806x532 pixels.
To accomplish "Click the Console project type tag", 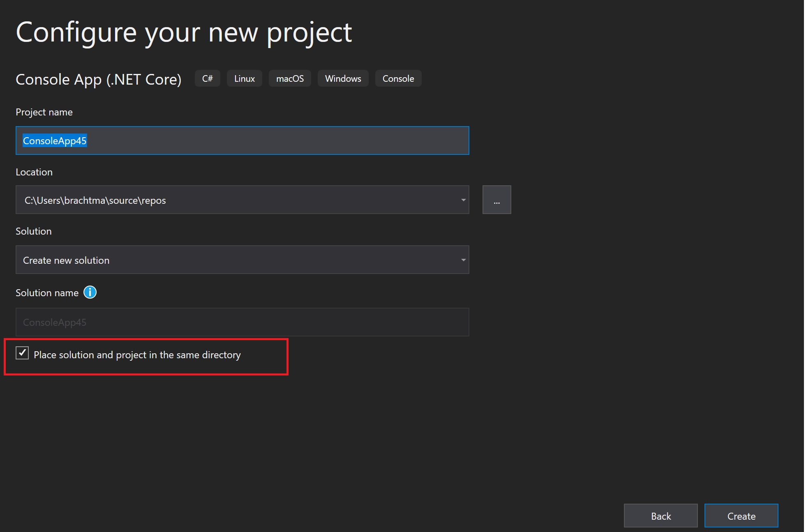I will [x=398, y=78].
